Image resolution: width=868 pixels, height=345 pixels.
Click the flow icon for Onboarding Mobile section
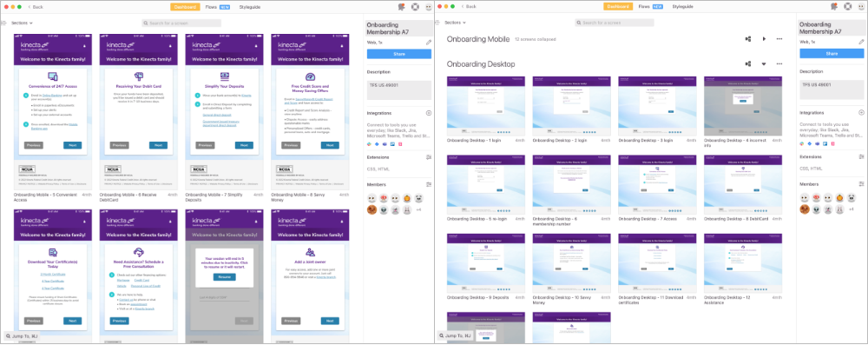tap(748, 39)
